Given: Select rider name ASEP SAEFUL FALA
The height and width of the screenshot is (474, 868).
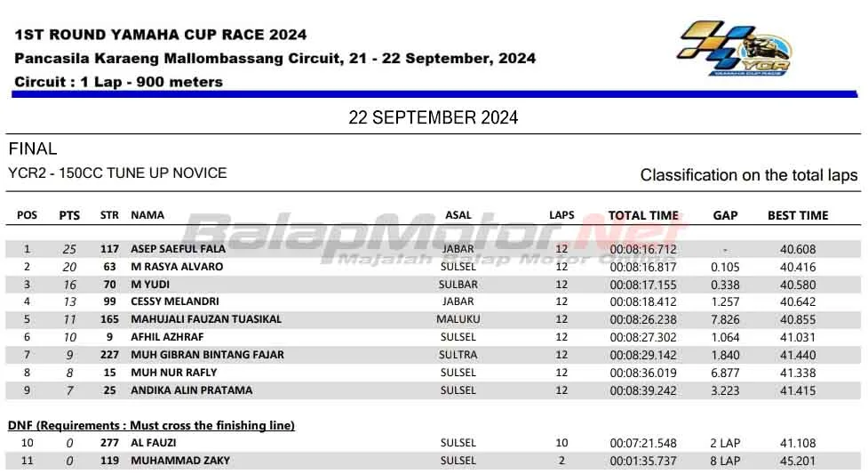Looking at the screenshot, I should click(178, 250).
